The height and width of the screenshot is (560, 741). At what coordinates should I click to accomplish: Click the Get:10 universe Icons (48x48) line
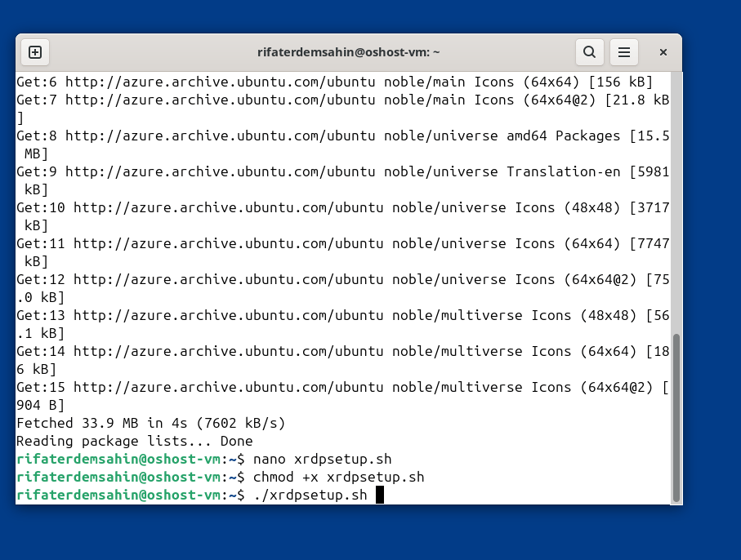coord(343,208)
